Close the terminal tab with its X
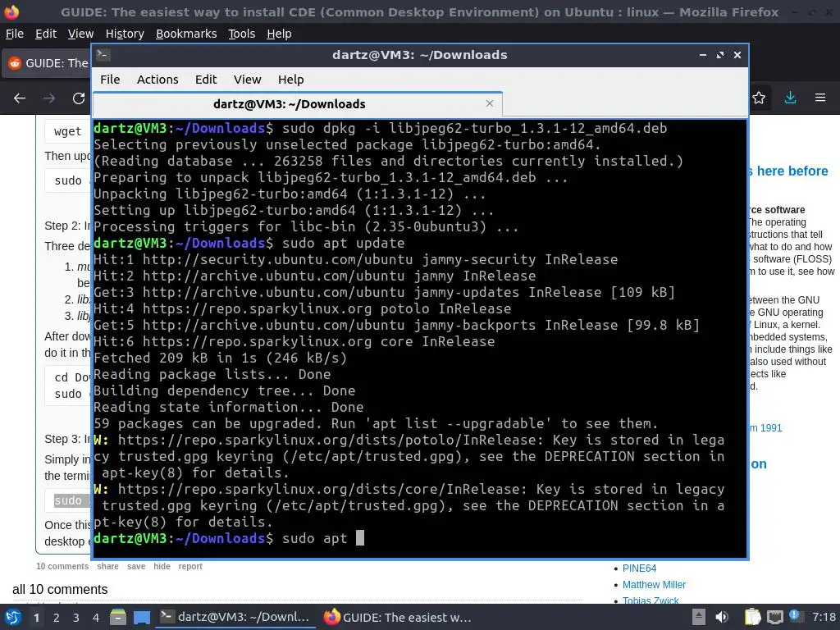The width and height of the screenshot is (840, 630). pos(489,103)
